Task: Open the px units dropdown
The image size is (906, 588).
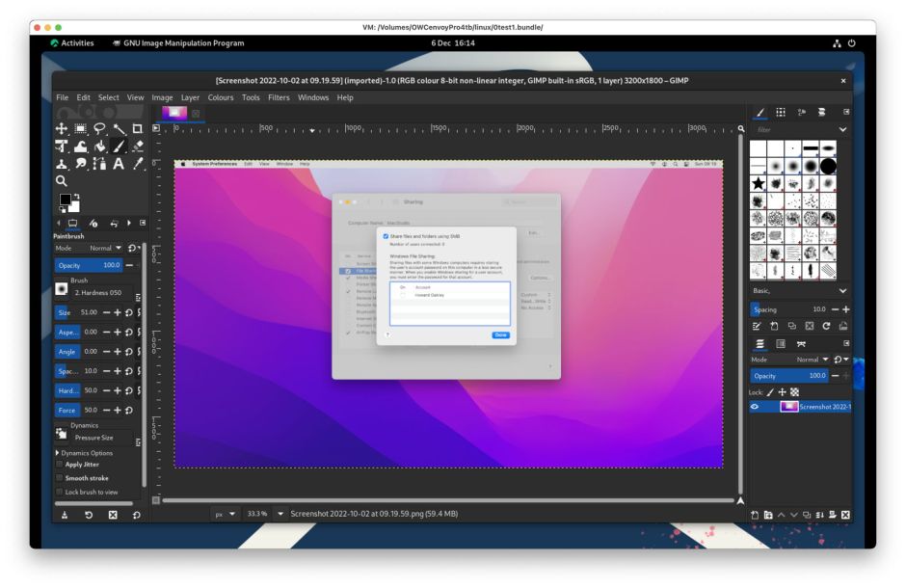Action: (x=226, y=514)
